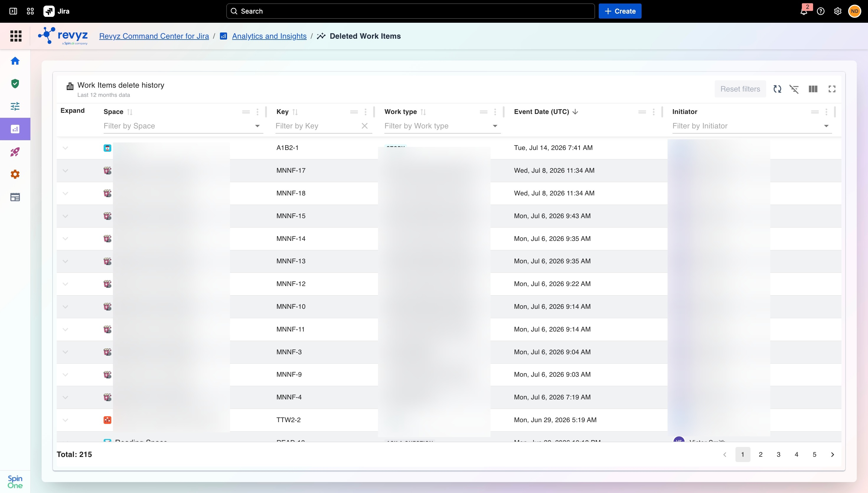The height and width of the screenshot is (493, 868).
Task: Expand the A1B2-1 row
Action: pyautogui.click(x=65, y=148)
